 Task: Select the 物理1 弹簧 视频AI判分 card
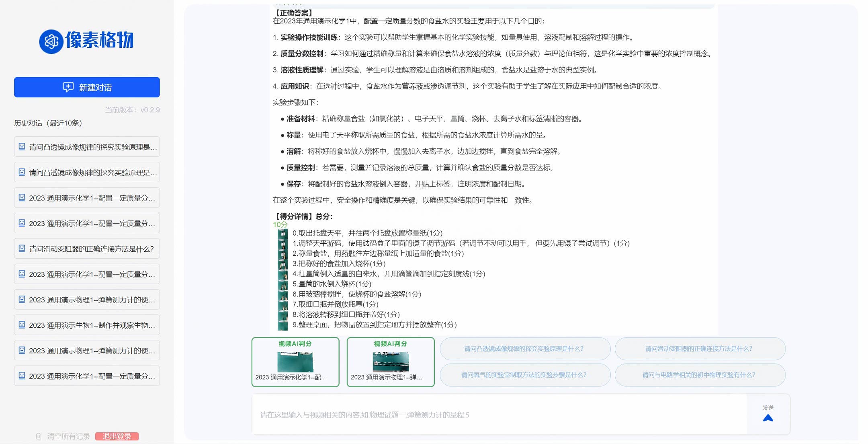coord(390,362)
